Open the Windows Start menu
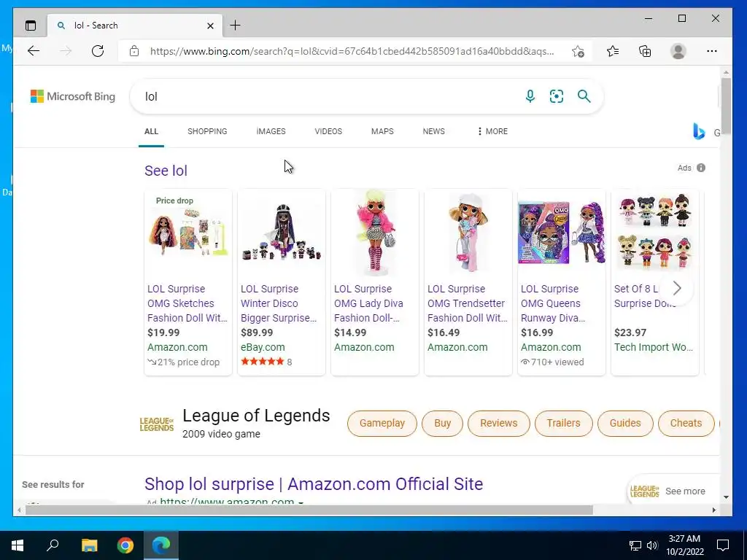Screen dimensions: 747x560 point(18,545)
